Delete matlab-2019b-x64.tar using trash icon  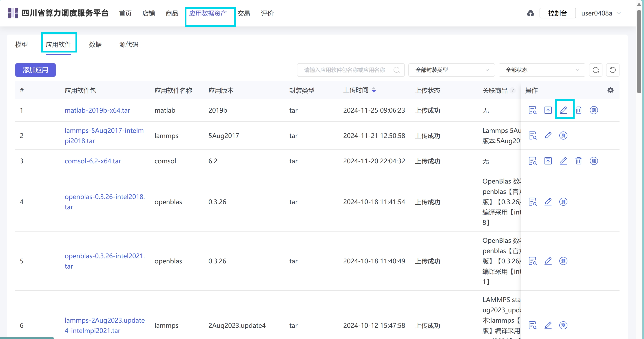578,110
